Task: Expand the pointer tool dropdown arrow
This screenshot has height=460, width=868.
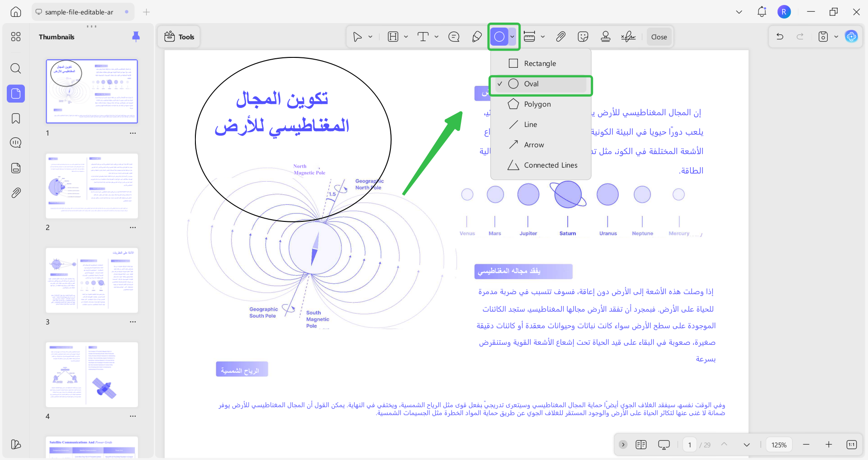Action: tap(370, 37)
